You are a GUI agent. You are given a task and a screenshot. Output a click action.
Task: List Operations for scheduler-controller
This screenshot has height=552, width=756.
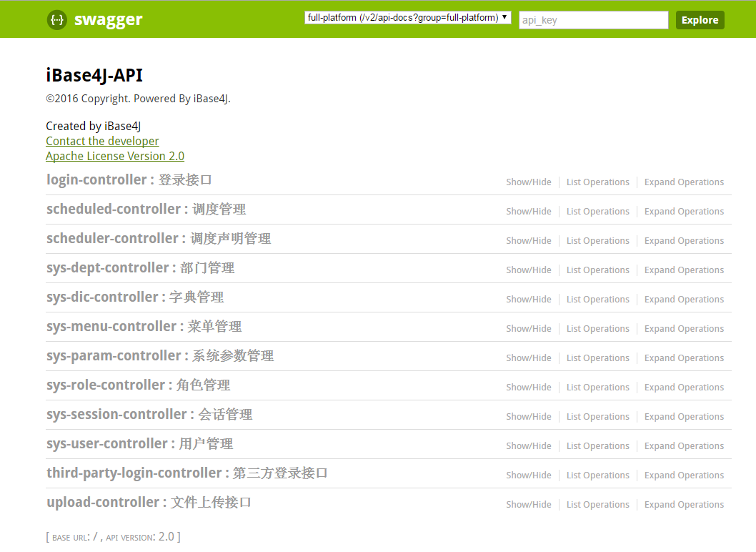(598, 241)
